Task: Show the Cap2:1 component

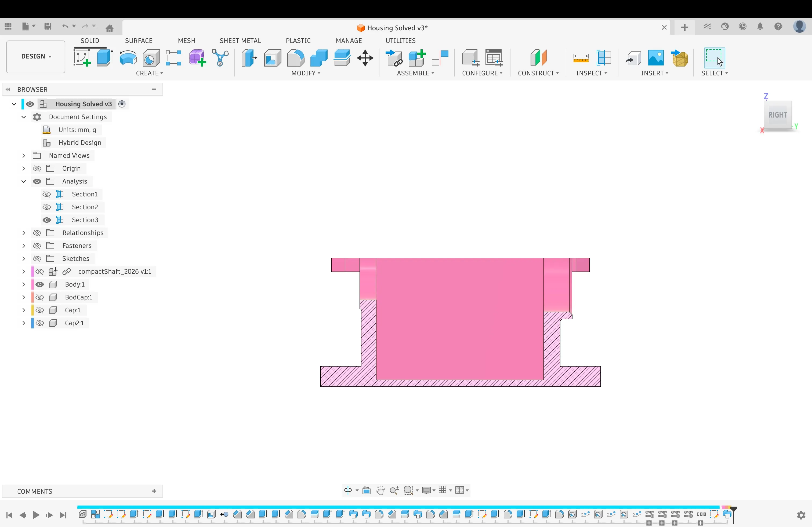Action: point(39,323)
